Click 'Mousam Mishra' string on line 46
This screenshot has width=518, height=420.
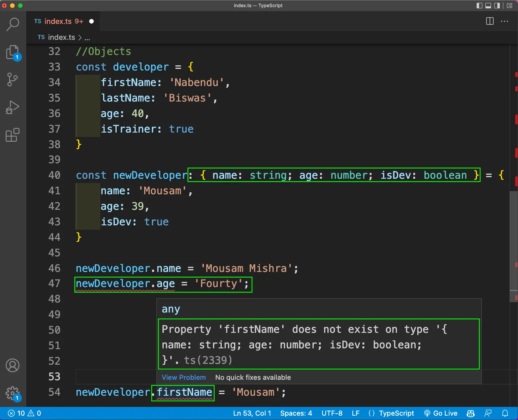pyautogui.click(x=246, y=268)
